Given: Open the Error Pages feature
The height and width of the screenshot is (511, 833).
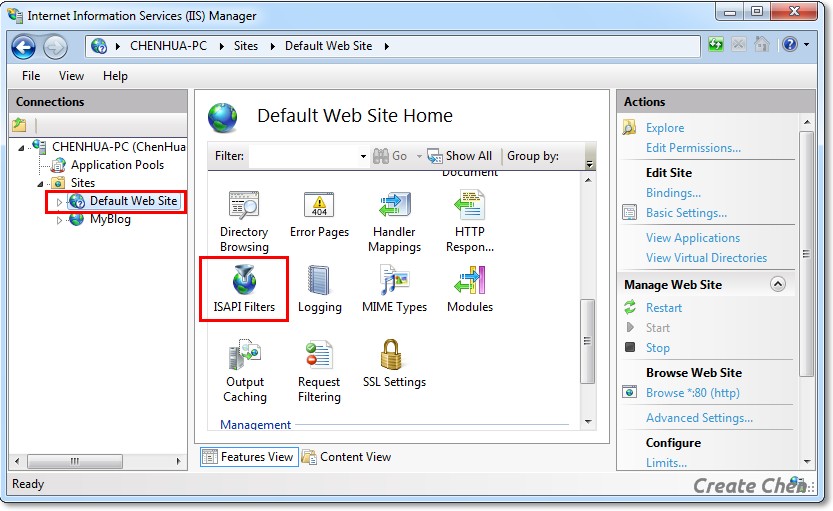Looking at the screenshot, I should 319,215.
